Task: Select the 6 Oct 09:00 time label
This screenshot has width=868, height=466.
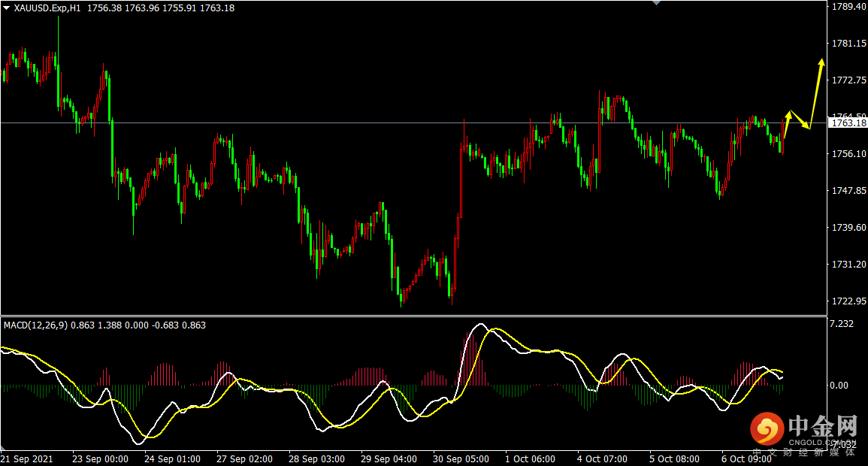Action: tap(746, 458)
